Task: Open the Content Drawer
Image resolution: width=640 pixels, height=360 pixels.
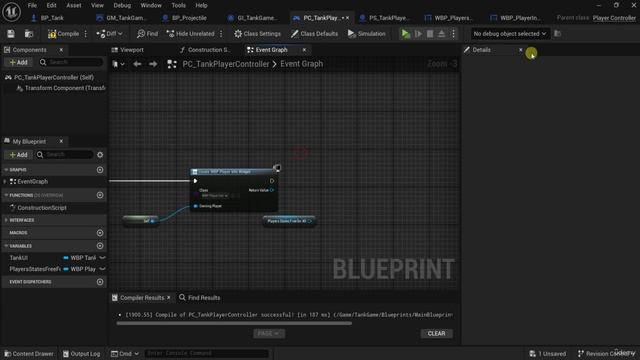Action: click(x=29, y=354)
